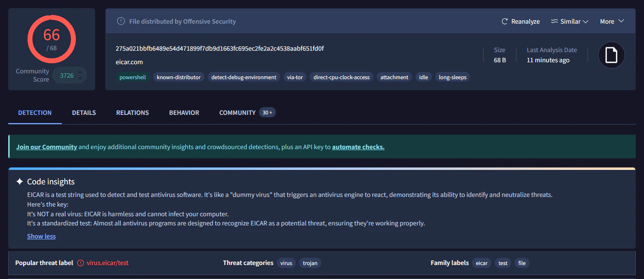
Task: Click the Similar approx-equal icon
Action: coord(554,22)
